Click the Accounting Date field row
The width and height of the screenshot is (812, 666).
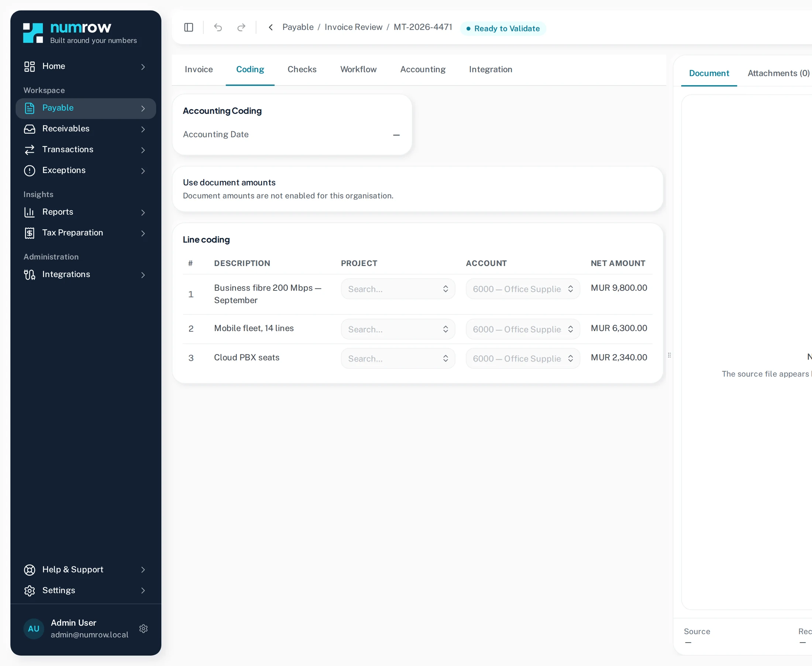pos(292,135)
